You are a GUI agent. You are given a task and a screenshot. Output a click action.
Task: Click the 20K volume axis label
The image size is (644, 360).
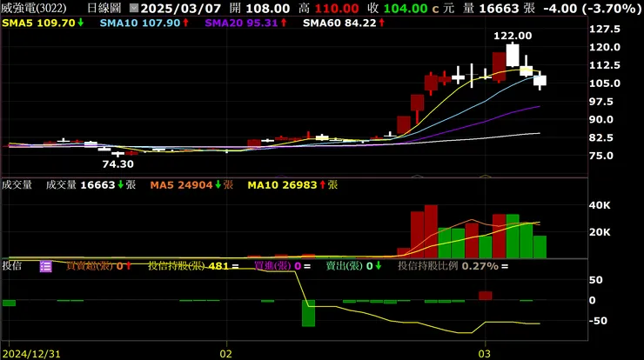coord(600,232)
